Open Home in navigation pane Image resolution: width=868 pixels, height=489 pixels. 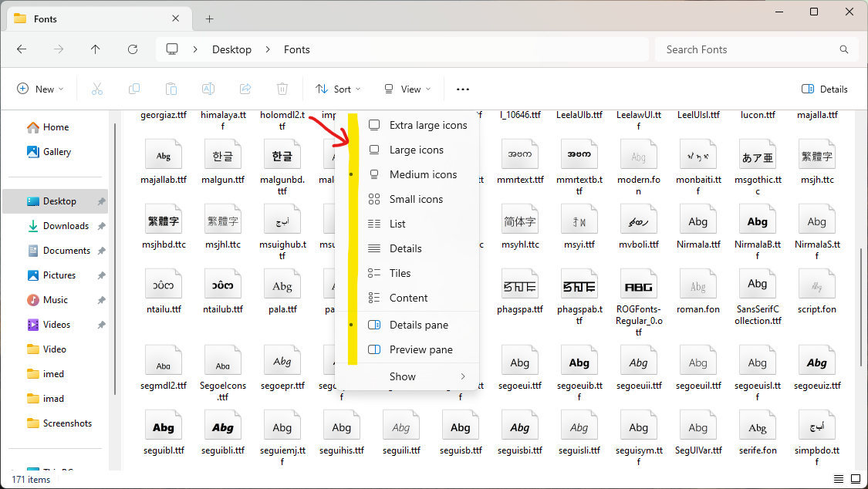click(x=56, y=127)
